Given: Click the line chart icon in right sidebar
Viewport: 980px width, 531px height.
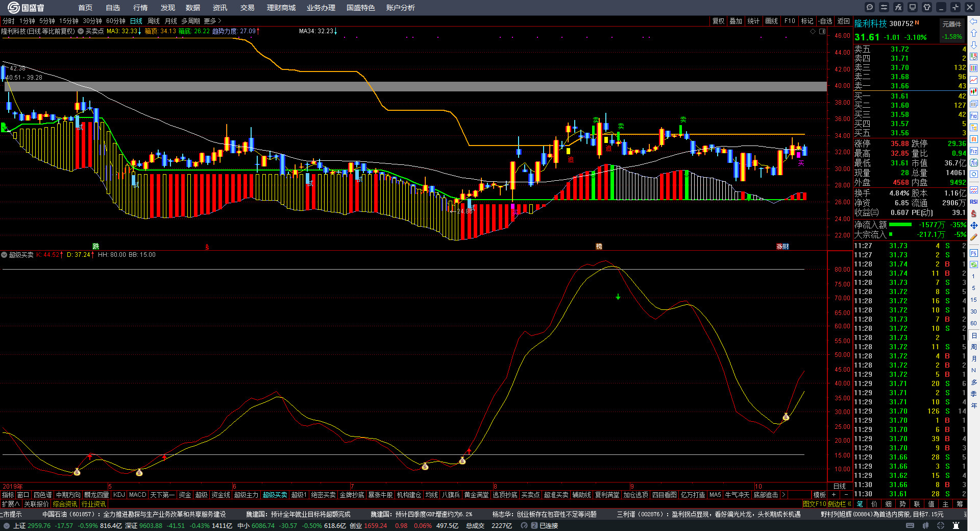Looking at the screenshot, I should (x=974, y=80).
